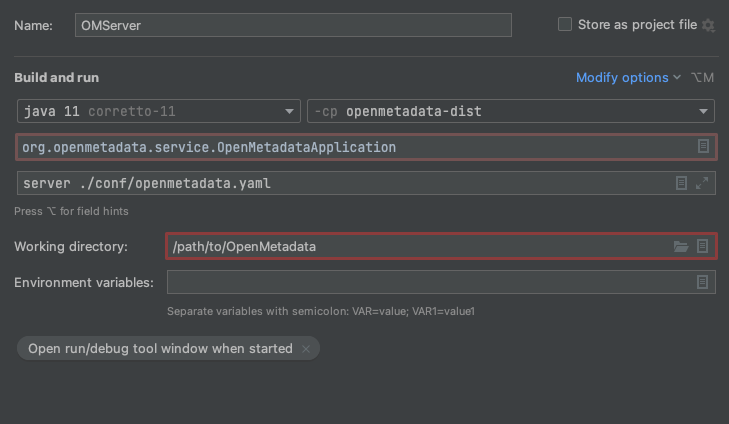This screenshot has height=424, width=729.
Task: Click the macros icon in working directory field
Action: click(703, 246)
